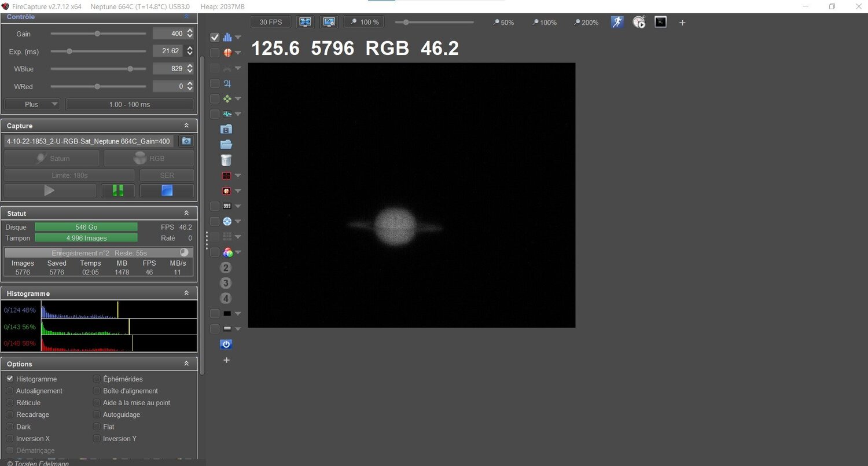Click the trash bin icon
868x466 pixels.
226,160
